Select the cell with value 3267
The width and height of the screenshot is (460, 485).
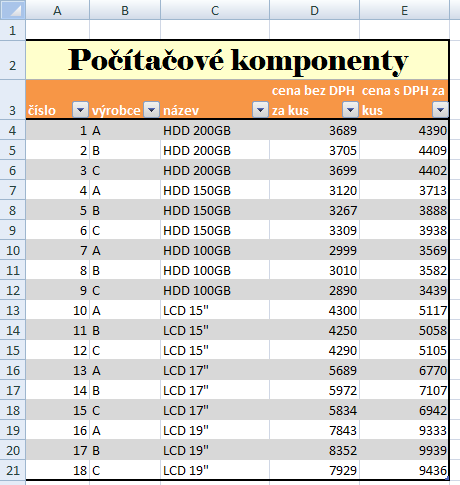314,210
